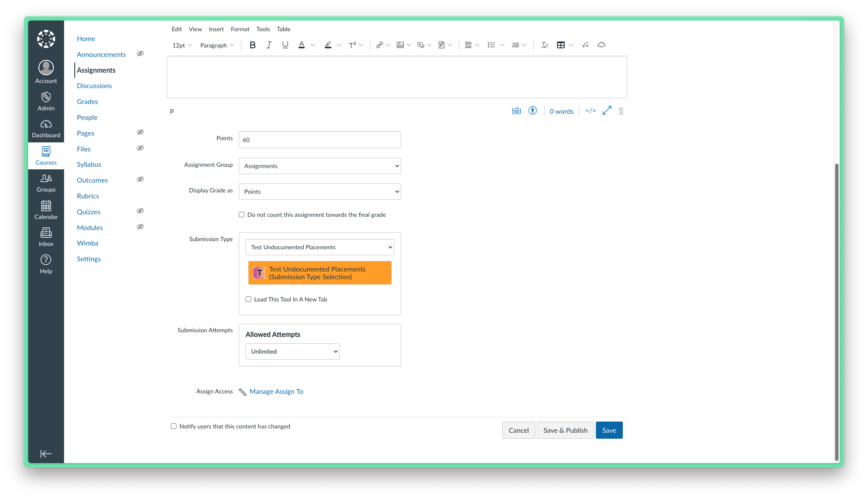This screenshot has width=868, height=499.
Task: Open the Format menu in the editor
Action: coord(240,29)
